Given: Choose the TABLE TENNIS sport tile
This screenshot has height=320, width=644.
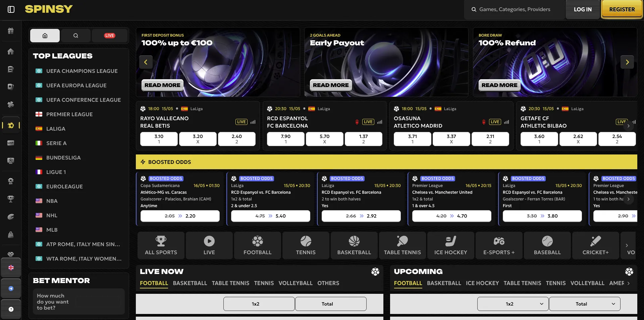Looking at the screenshot, I should pos(402,245).
